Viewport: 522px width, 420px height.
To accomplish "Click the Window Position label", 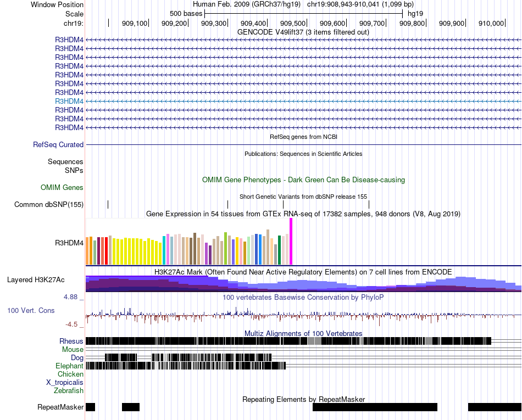I will pyautogui.click(x=57, y=4).
